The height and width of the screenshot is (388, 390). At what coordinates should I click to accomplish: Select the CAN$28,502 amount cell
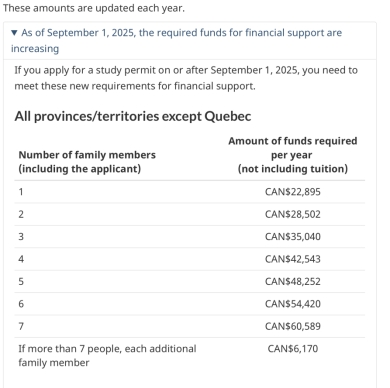(293, 214)
